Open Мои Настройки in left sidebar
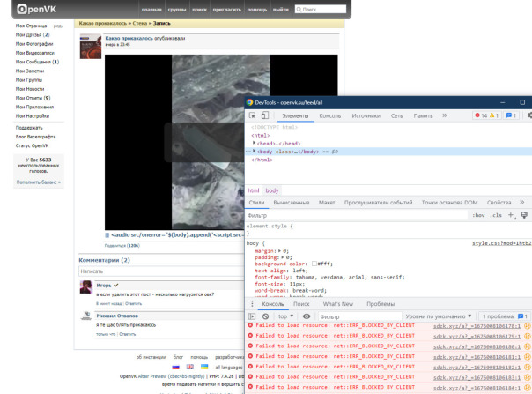This screenshot has width=532, height=394. 33,115
